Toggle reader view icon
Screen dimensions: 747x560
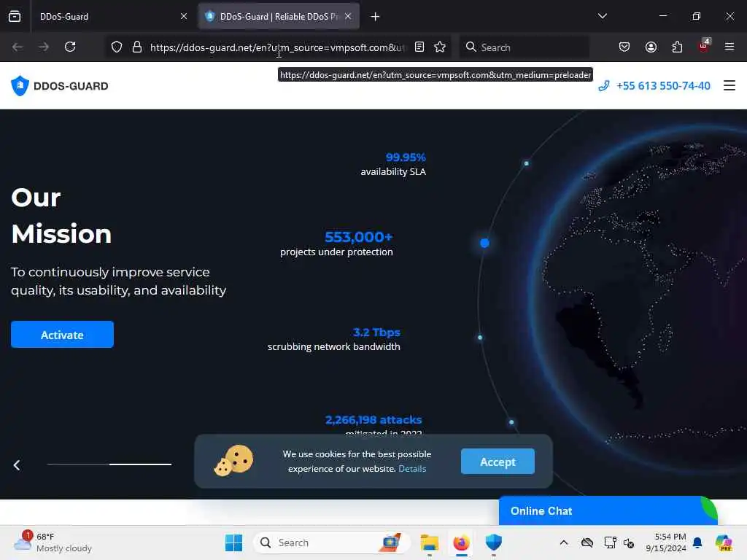pyautogui.click(x=419, y=47)
